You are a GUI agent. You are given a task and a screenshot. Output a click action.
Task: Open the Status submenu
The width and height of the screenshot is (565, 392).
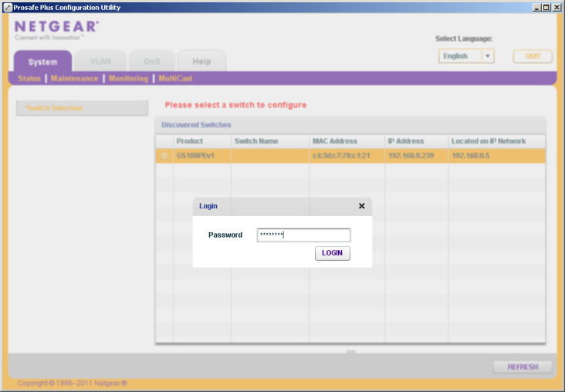coord(29,79)
